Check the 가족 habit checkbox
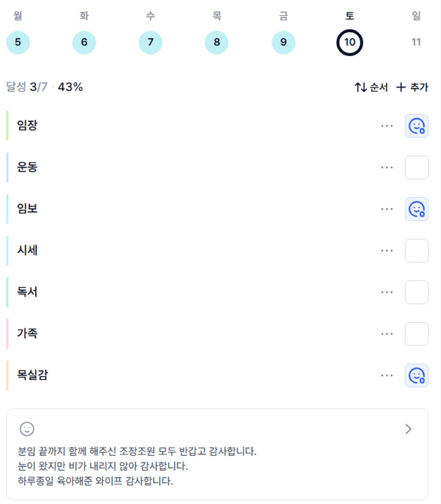The image size is (441, 504). (416, 334)
